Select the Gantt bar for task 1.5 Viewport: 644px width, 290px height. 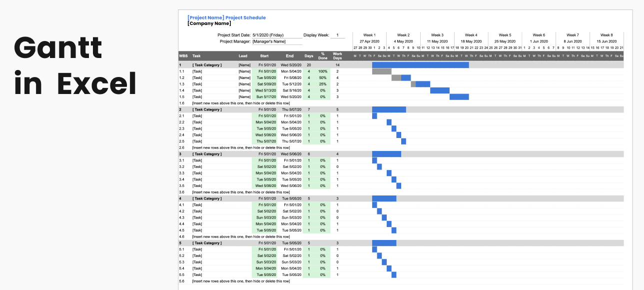click(459, 97)
